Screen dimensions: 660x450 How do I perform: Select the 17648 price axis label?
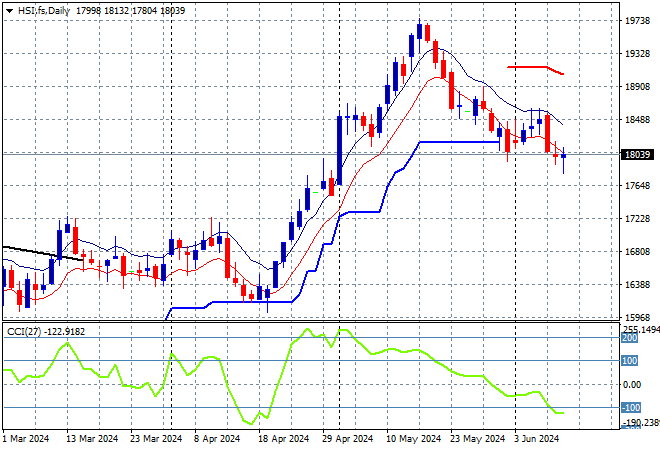(638, 185)
